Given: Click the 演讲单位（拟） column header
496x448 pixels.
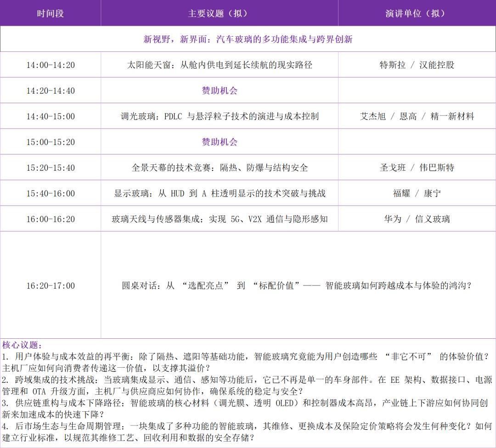Looking at the screenshot, I should [x=417, y=13].
